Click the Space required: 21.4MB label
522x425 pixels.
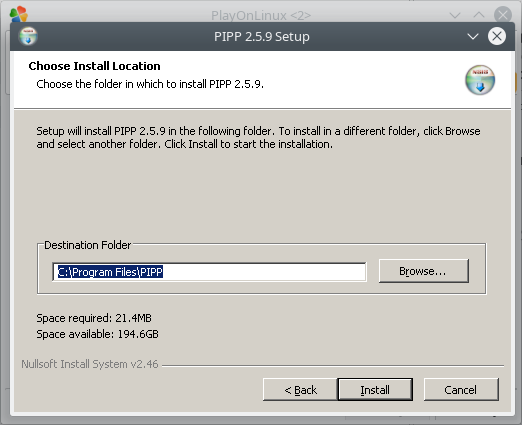(94, 318)
